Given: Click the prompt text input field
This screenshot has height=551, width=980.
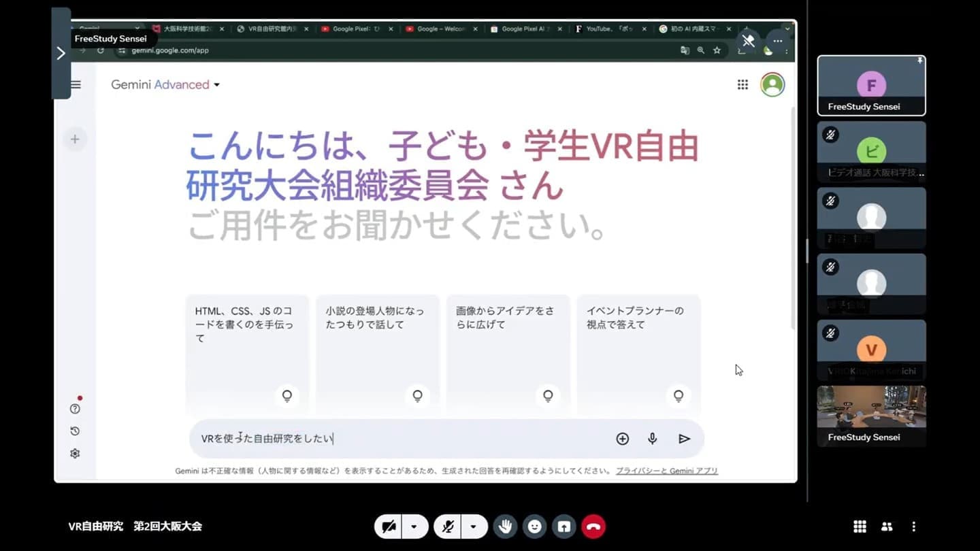Looking at the screenshot, I should (x=402, y=439).
